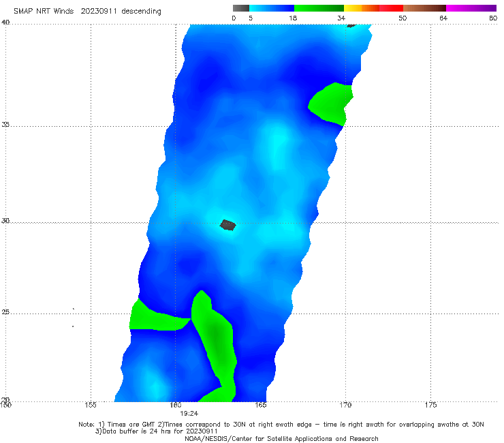Click the brown segment of the color bar
The width and height of the screenshot is (504, 443).
point(424,8)
